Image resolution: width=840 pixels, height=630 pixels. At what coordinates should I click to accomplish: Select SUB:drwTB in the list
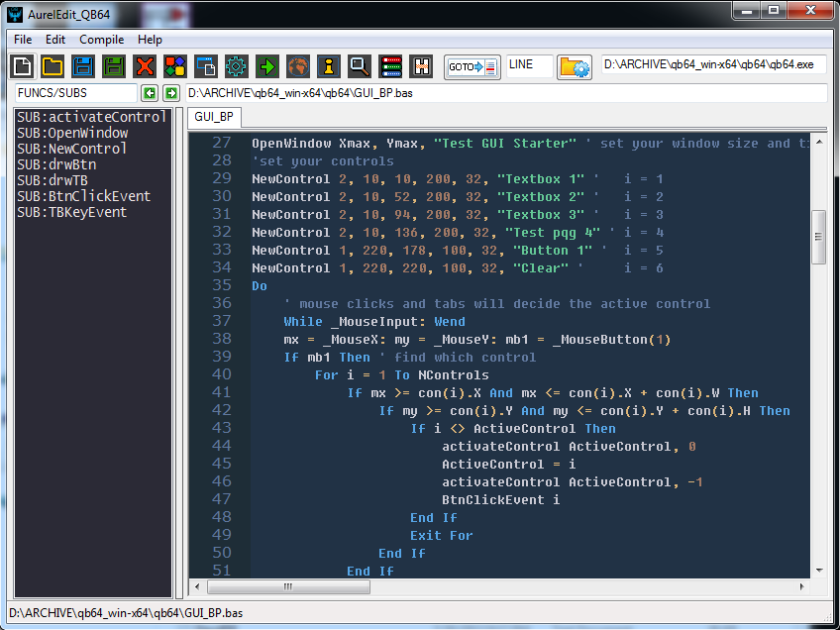tap(52, 180)
